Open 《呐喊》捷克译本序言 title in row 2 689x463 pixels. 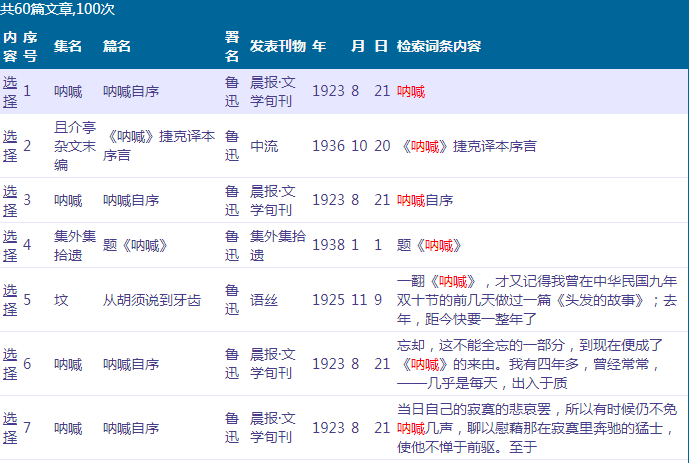coord(159,146)
